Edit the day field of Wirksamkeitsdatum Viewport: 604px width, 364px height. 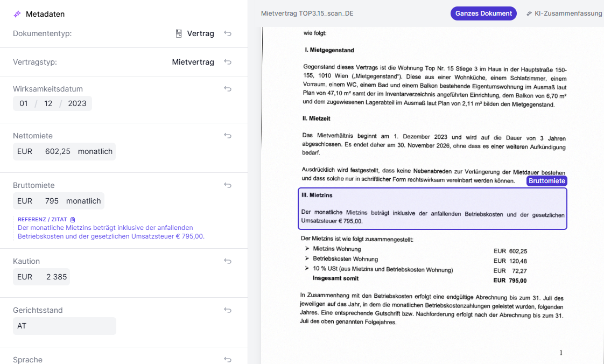pos(24,103)
